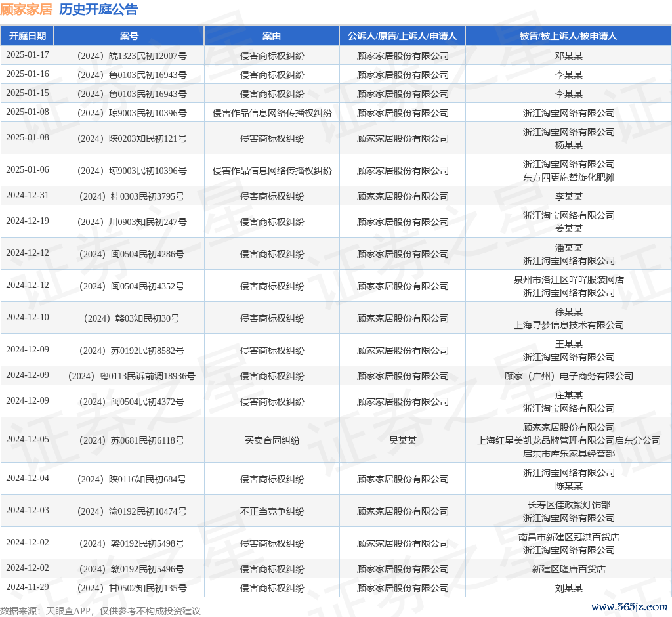Image resolution: width=672 pixels, height=617 pixels.
Task: Click the date 2025-01-15
Action: (x=28, y=93)
